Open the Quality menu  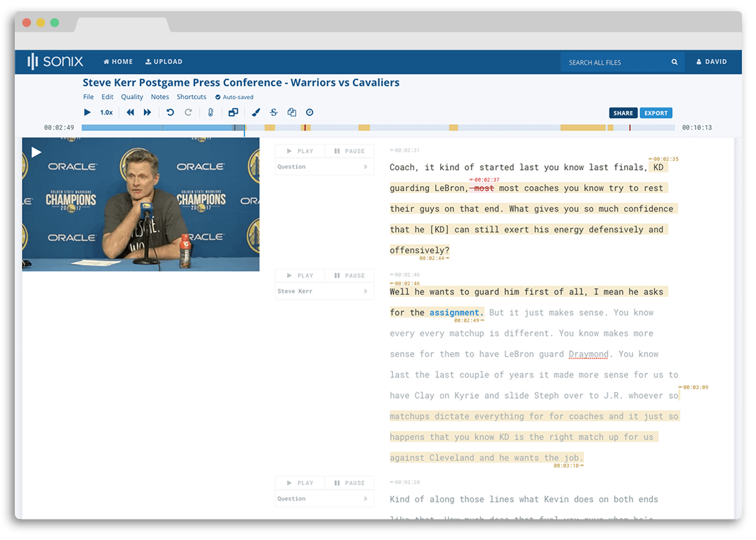[132, 96]
